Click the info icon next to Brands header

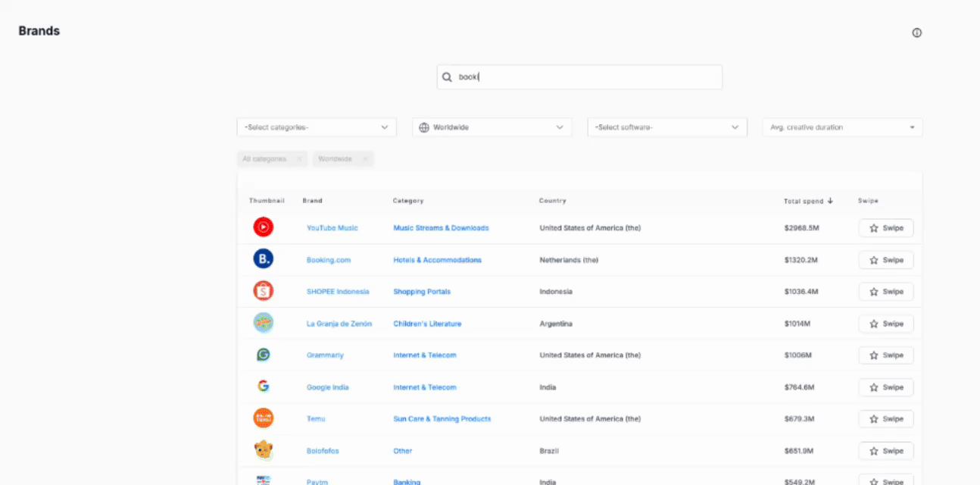pos(916,33)
